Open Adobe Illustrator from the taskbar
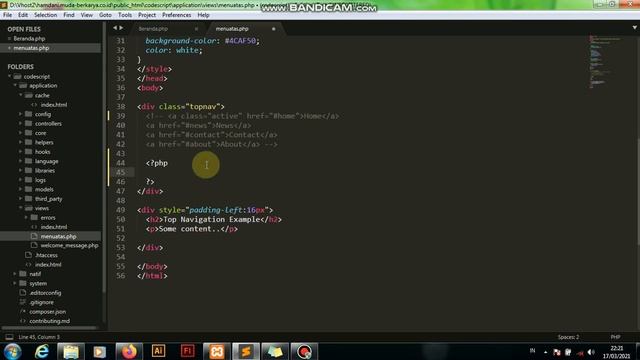This screenshot has width=640, height=360. (158, 351)
